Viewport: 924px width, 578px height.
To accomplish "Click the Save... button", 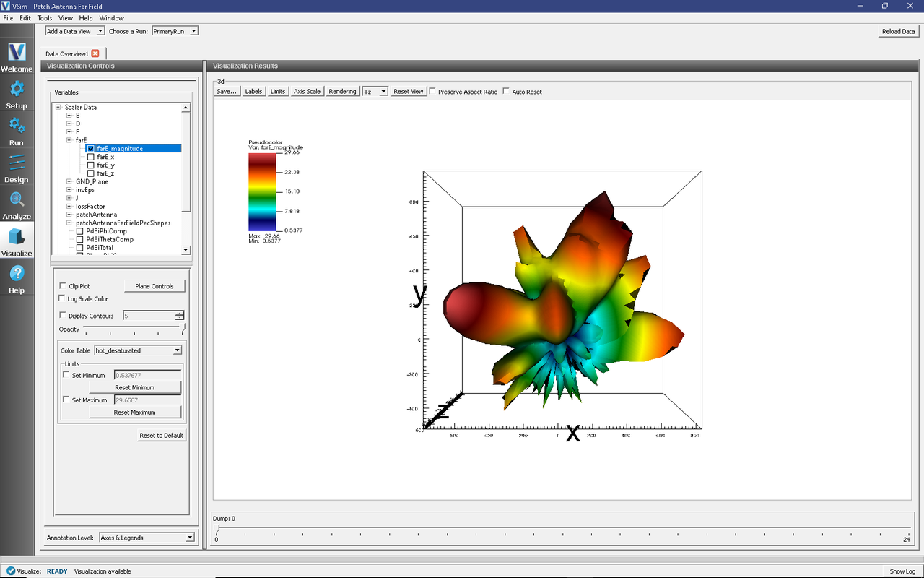I will pos(227,92).
